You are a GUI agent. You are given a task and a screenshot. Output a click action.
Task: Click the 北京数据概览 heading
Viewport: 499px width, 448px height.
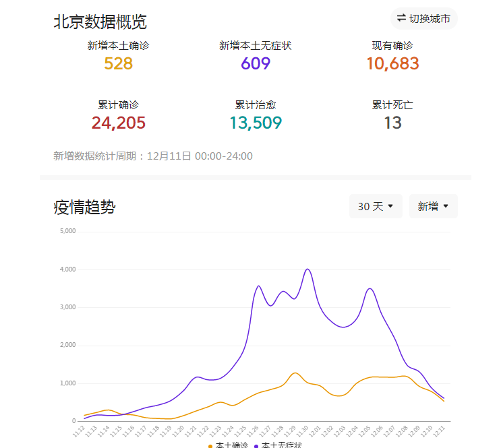(x=100, y=22)
